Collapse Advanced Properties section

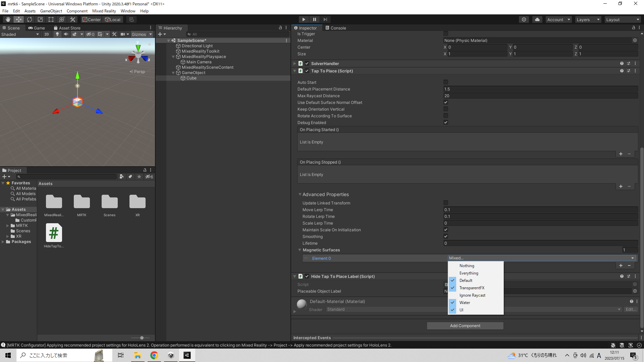[300, 194]
